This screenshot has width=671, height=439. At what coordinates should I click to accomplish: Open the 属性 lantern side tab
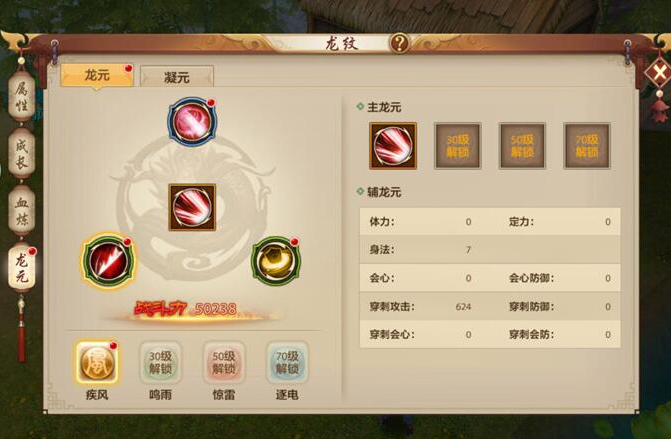pos(22,97)
